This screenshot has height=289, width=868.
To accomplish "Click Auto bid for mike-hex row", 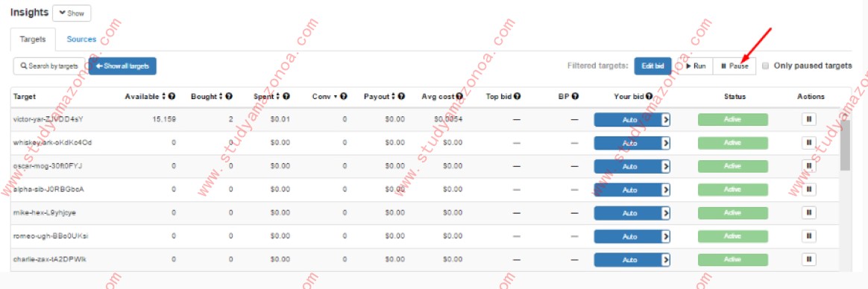I will coord(629,213).
